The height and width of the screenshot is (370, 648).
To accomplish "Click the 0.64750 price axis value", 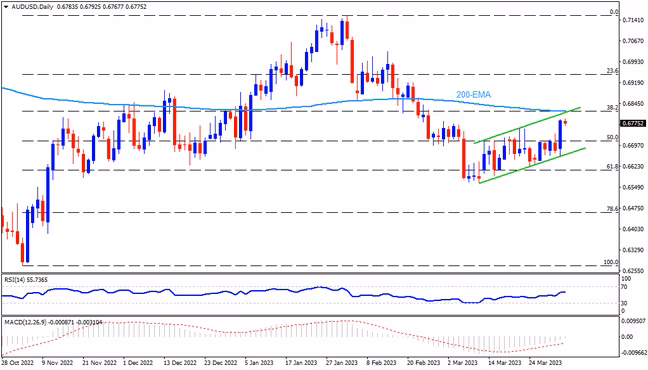I will tap(634, 208).
